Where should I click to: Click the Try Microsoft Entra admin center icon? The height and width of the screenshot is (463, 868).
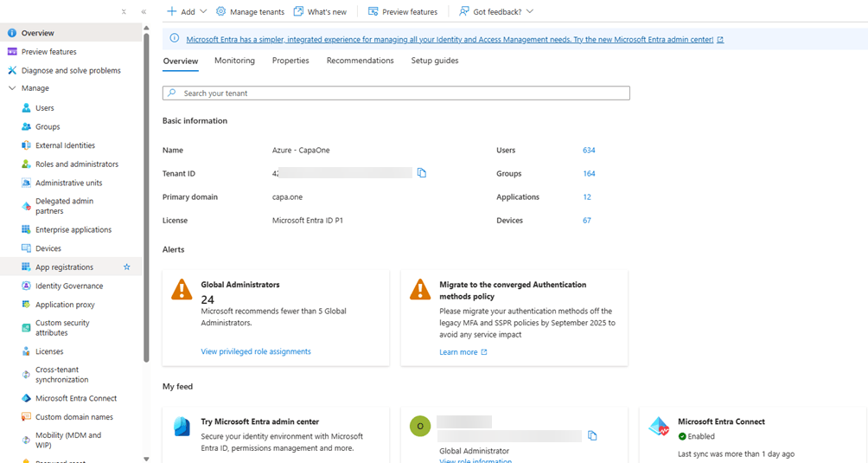pyautogui.click(x=182, y=427)
